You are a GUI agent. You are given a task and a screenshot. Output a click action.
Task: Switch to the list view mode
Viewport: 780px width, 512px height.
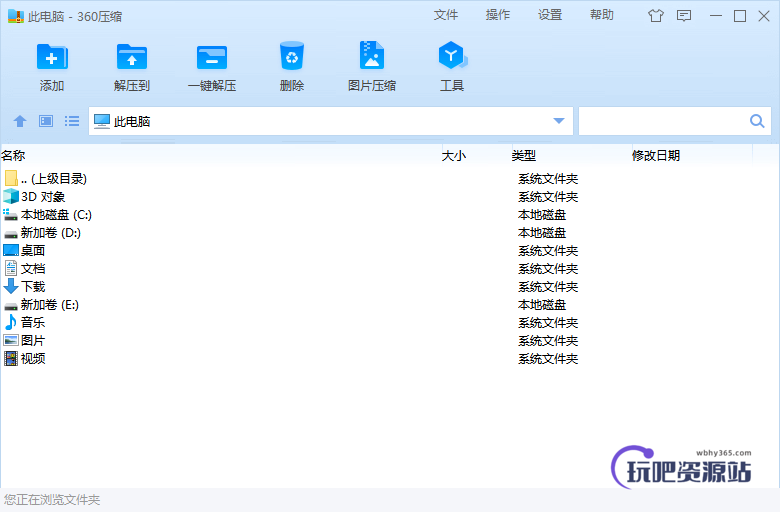pos(72,121)
